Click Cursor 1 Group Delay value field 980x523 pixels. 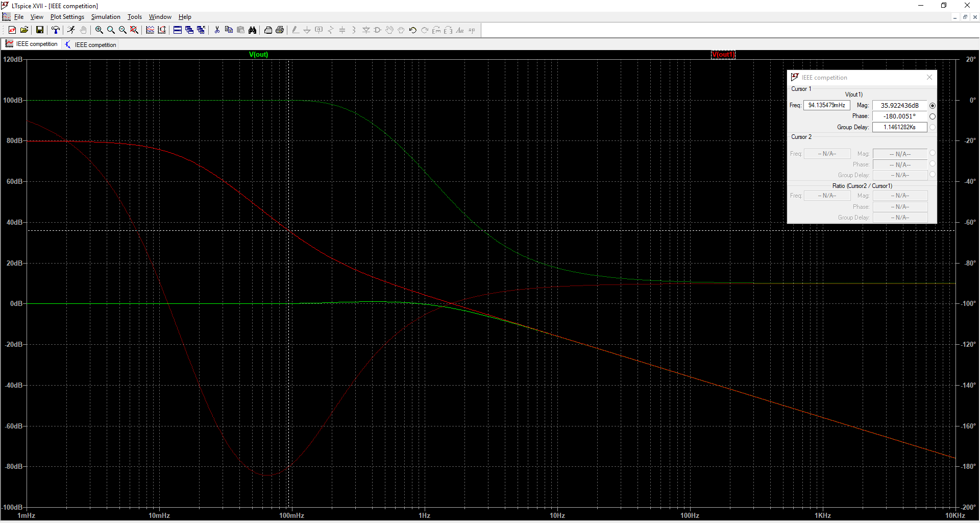[900, 127]
